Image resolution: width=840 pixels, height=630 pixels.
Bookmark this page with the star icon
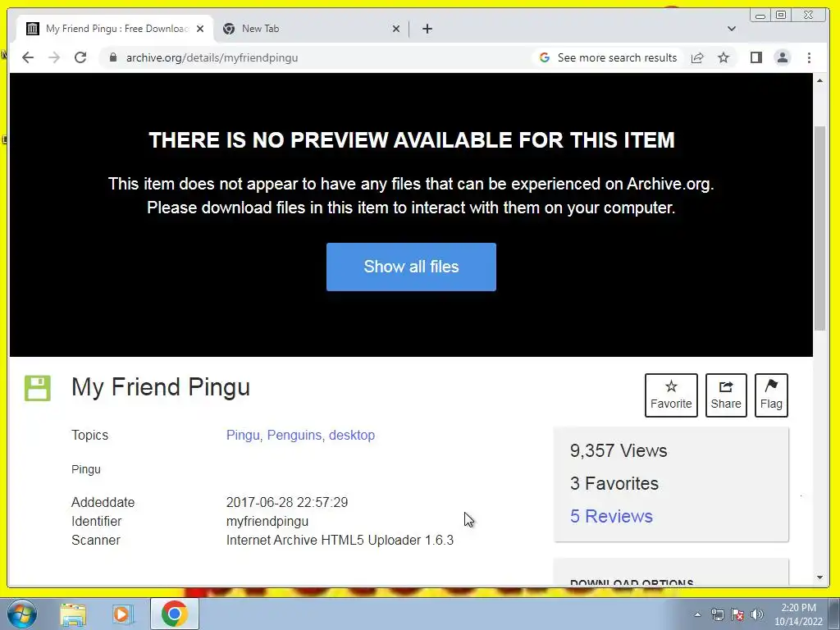(724, 58)
